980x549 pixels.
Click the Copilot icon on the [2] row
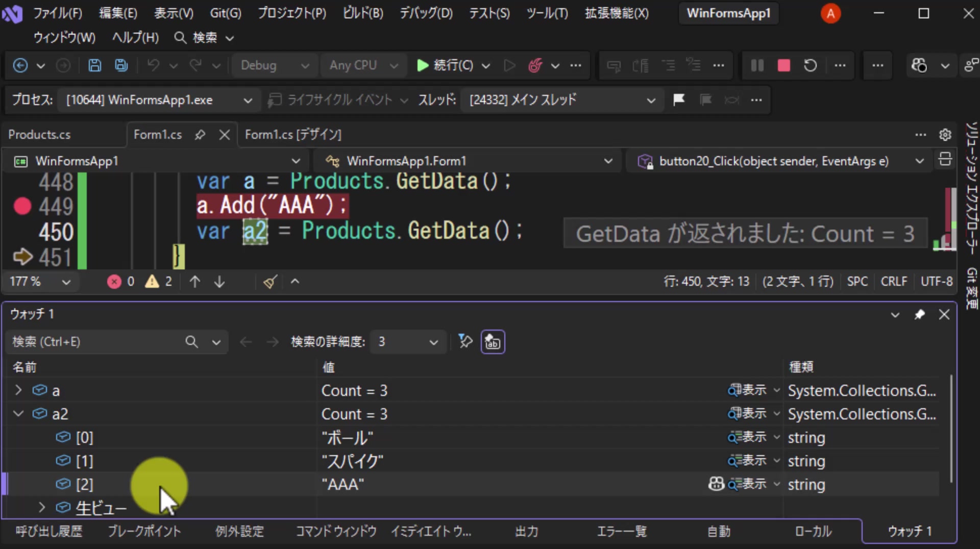coord(716,484)
